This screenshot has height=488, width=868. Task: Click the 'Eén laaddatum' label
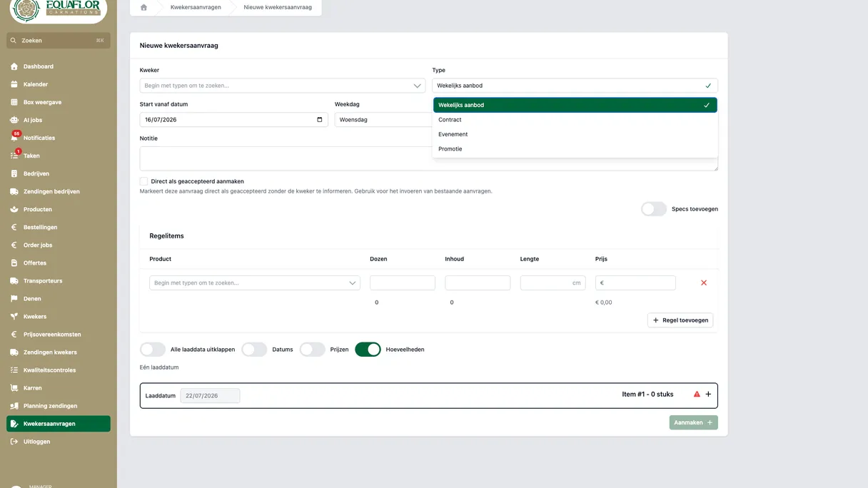[159, 367]
